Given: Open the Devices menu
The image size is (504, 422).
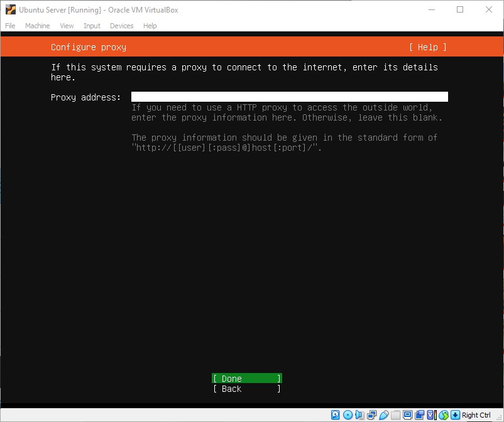Looking at the screenshot, I should tap(121, 26).
